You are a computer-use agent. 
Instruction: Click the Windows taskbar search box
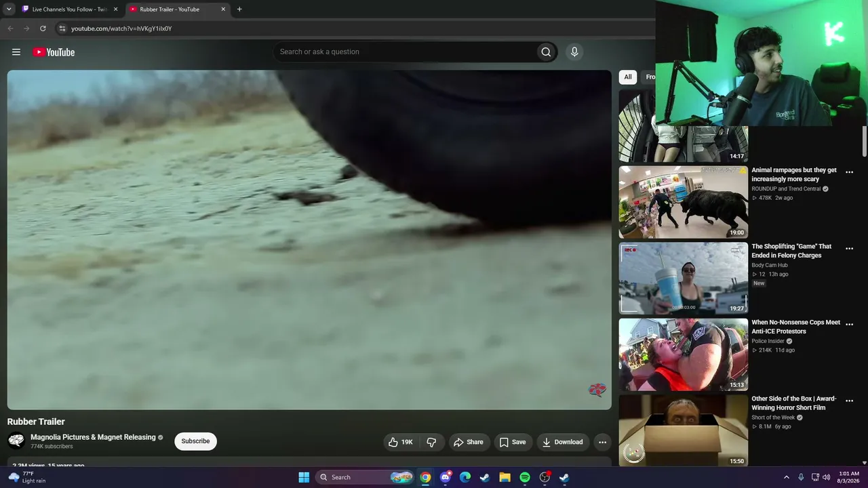coord(365,477)
